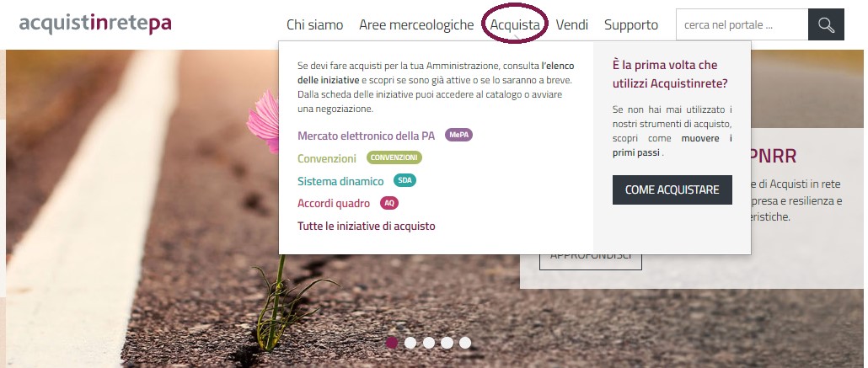Click inside the cerca nel portale field
This screenshot has width=868, height=368.
[742, 25]
